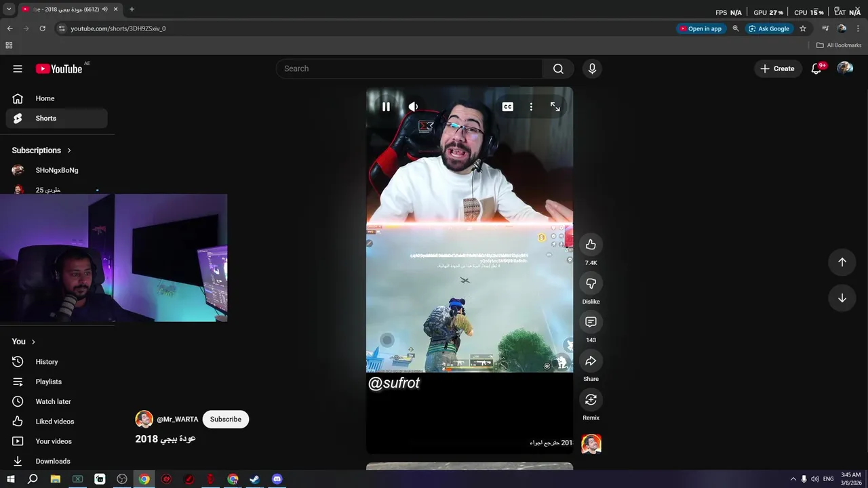Screen dimensions: 868x488
Task: Show hidden system tray icons
Action: pyautogui.click(x=793, y=479)
